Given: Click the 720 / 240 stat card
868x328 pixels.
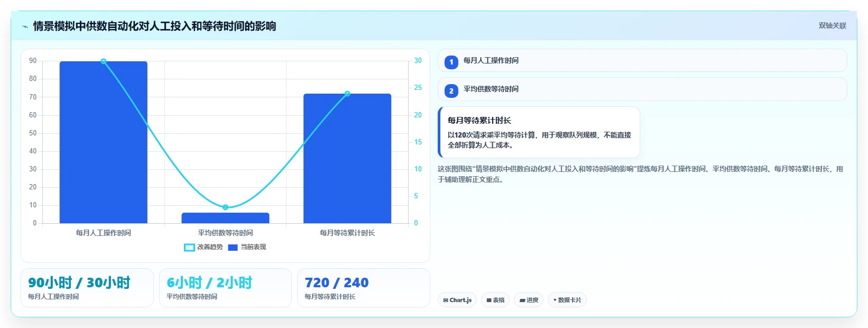Looking at the screenshot, I should click(364, 288).
